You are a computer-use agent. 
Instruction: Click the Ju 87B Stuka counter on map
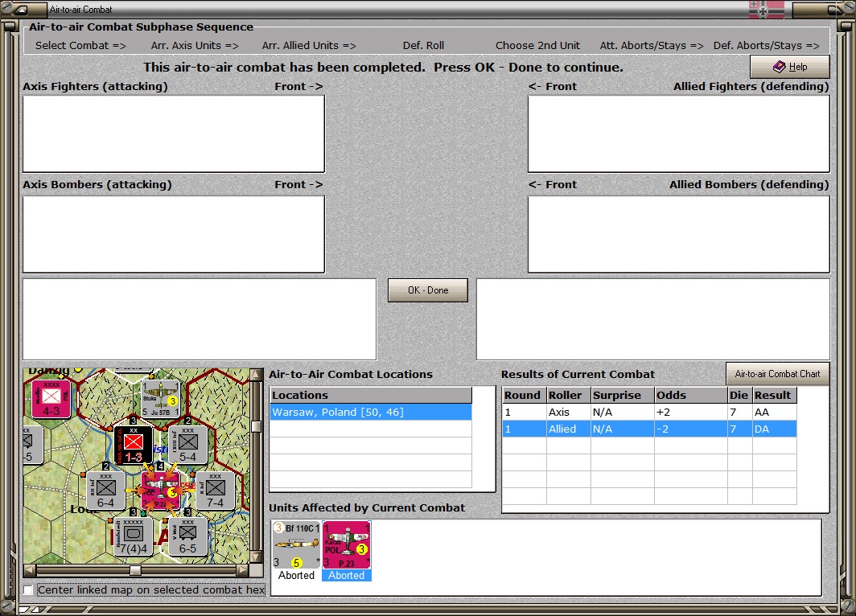160,398
